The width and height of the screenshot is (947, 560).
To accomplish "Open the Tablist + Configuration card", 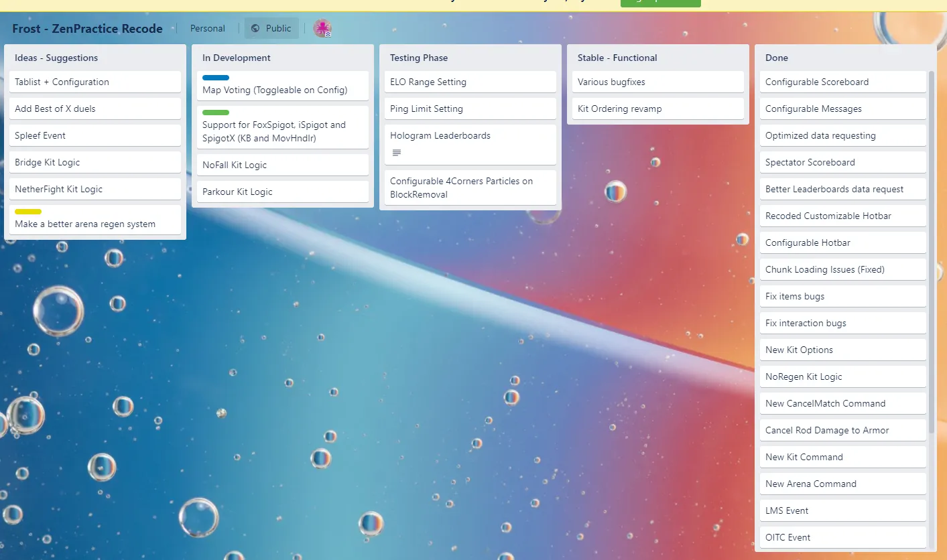I will (94, 82).
